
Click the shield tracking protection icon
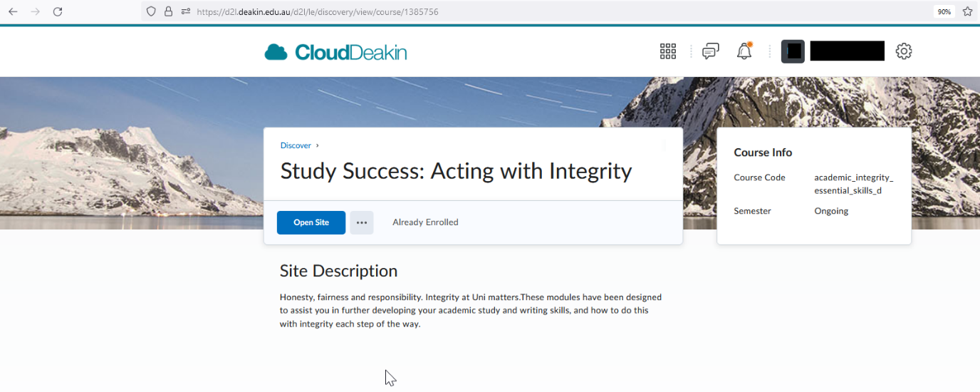pos(150,11)
